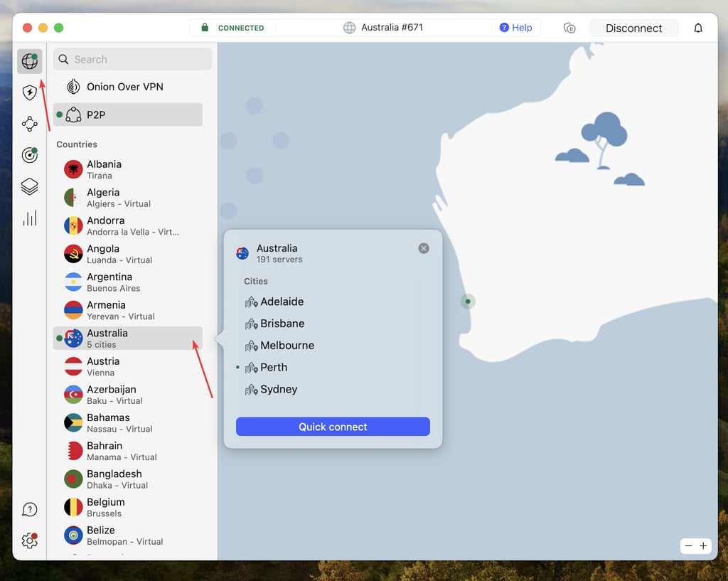This screenshot has height=581, width=728.
Task: Click the Belize flag icon
Action: [x=73, y=535]
